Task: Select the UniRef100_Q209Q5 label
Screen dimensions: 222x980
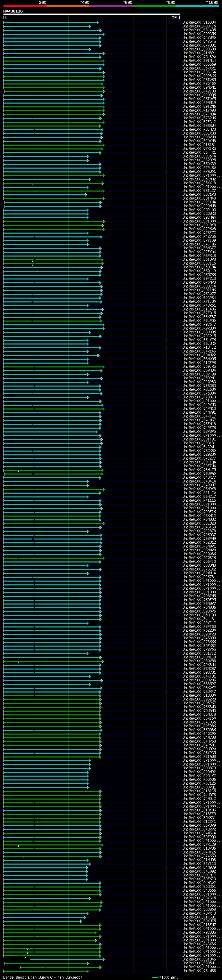Action: [x=199, y=95]
